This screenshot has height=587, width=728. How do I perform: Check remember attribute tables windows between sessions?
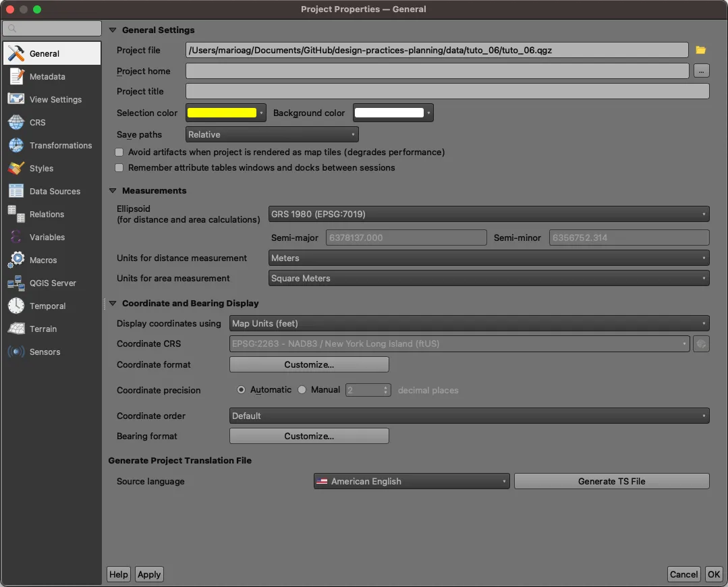[119, 167]
